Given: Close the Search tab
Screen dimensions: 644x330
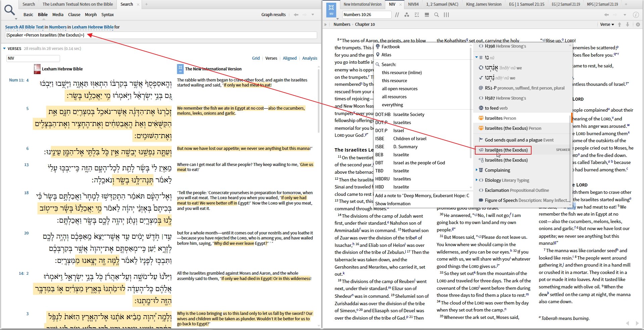Looking at the screenshot, I should (138, 4).
